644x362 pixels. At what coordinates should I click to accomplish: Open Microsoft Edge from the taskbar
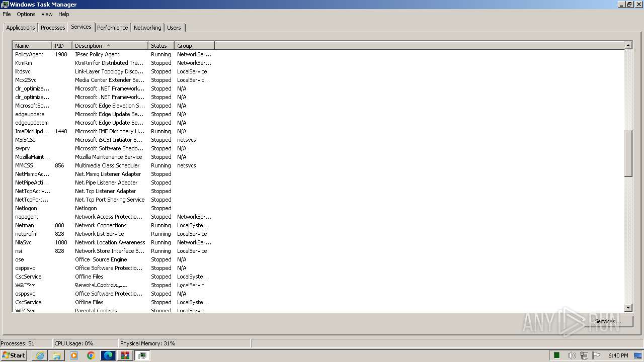108,355
